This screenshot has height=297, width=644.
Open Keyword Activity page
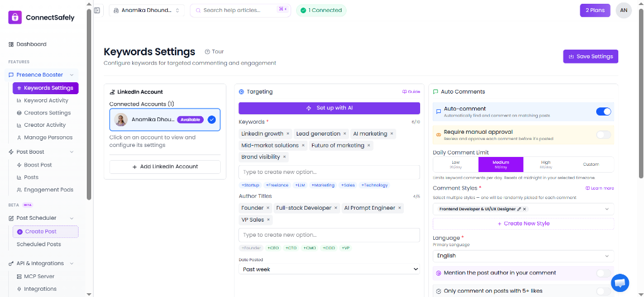click(x=45, y=100)
